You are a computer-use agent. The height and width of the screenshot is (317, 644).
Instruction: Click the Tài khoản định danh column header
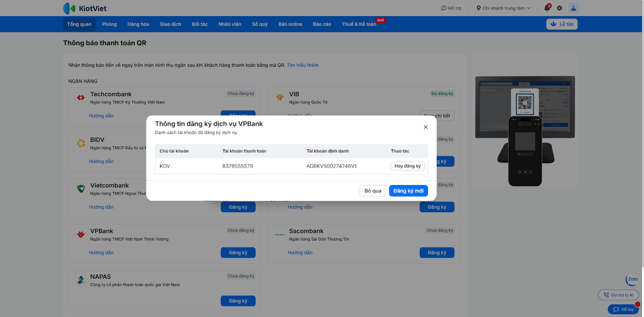coord(328,151)
